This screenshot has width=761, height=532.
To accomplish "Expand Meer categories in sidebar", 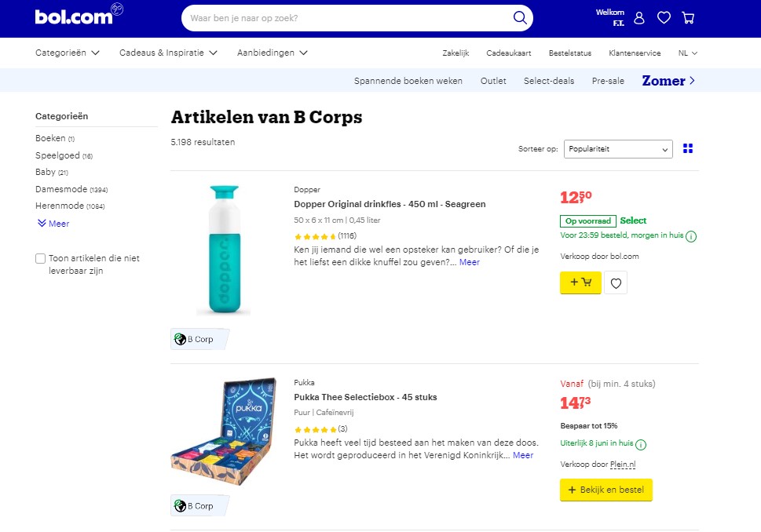I will [x=53, y=224].
